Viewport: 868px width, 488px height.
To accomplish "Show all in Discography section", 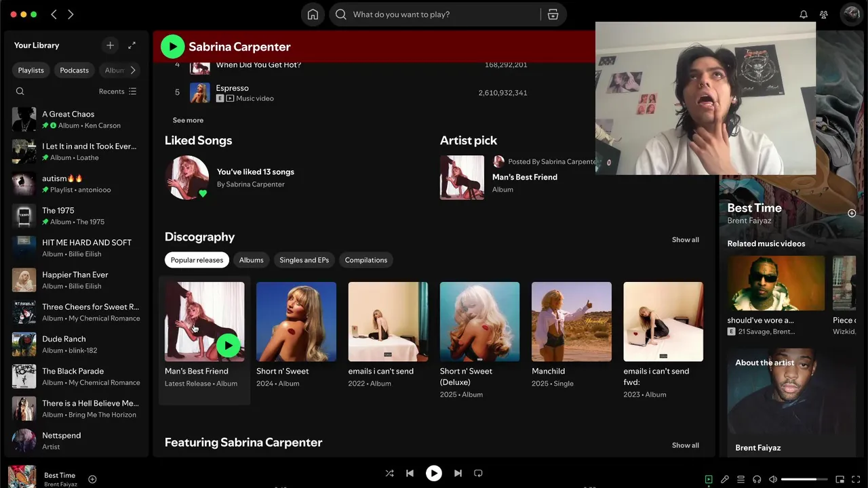I will click(685, 239).
